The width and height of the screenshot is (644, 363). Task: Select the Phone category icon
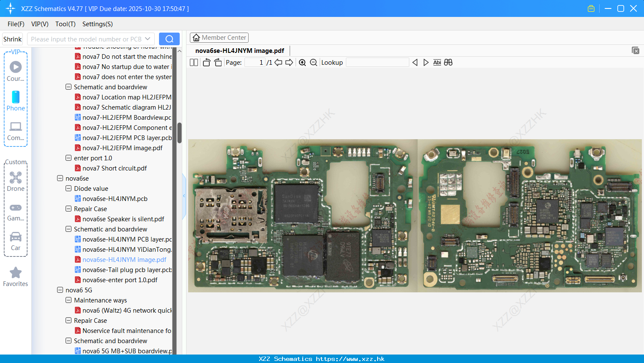pos(16,101)
